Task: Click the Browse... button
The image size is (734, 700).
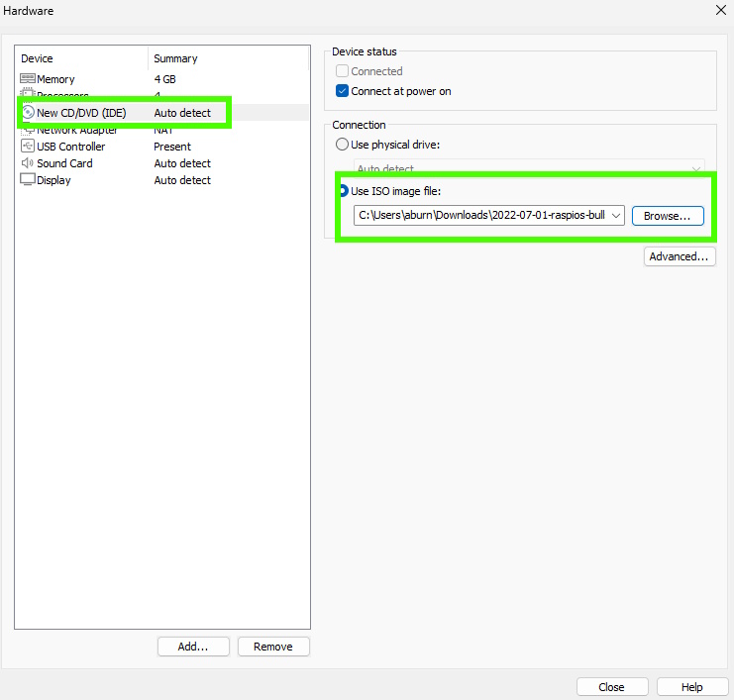Action: point(668,216)
